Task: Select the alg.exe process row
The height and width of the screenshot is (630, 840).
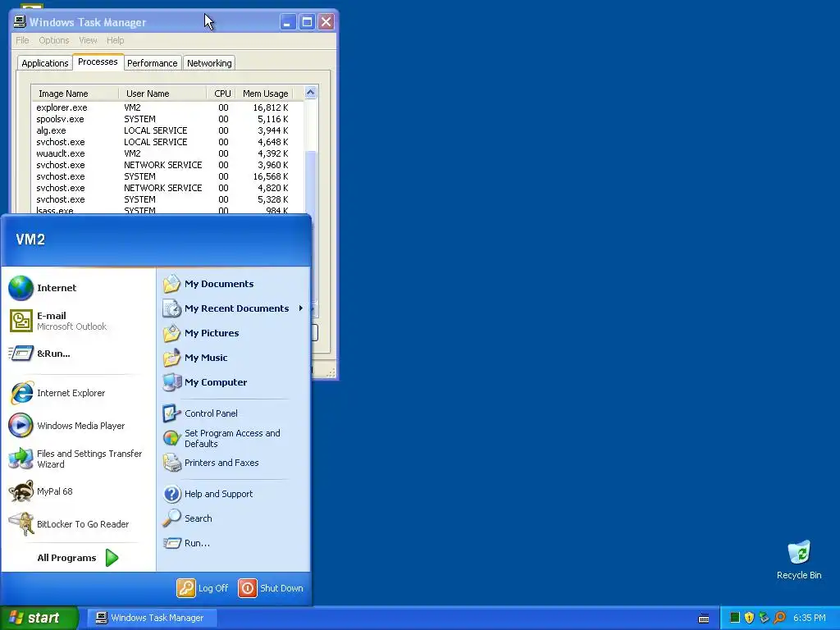Action: (167, 130)
